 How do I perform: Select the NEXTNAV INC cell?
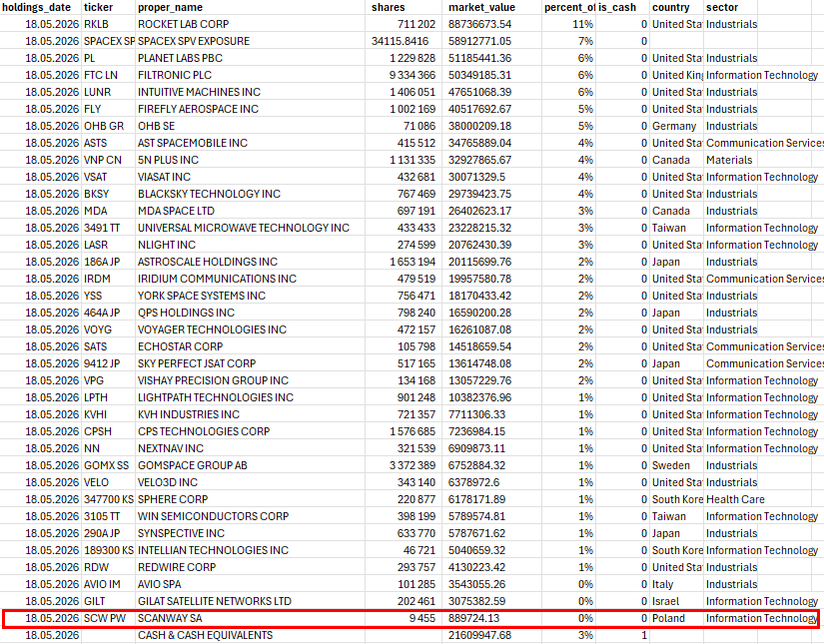tap(250, 448)
